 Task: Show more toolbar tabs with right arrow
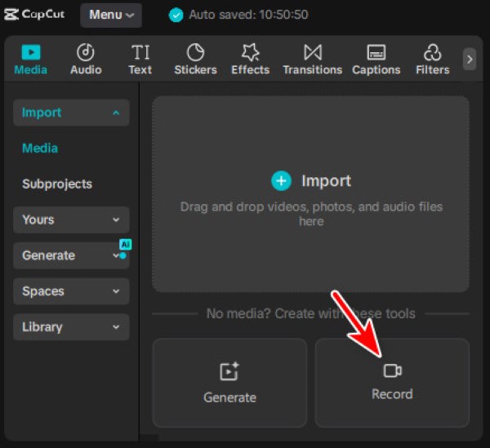(x=470, y=60)
